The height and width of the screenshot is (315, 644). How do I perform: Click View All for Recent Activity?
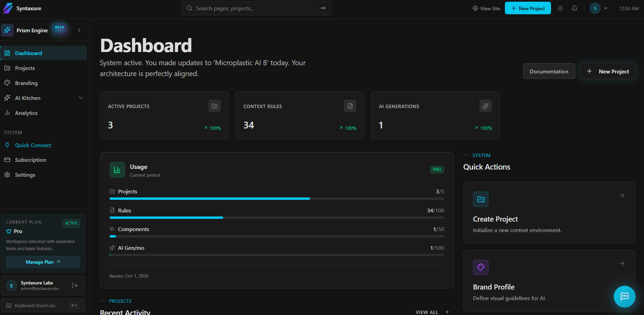tap(432, 312)
